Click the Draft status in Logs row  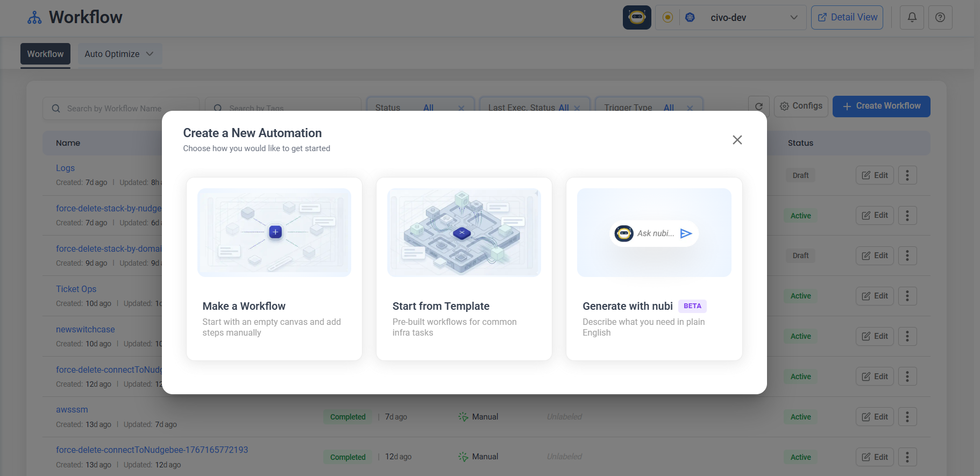800,175
